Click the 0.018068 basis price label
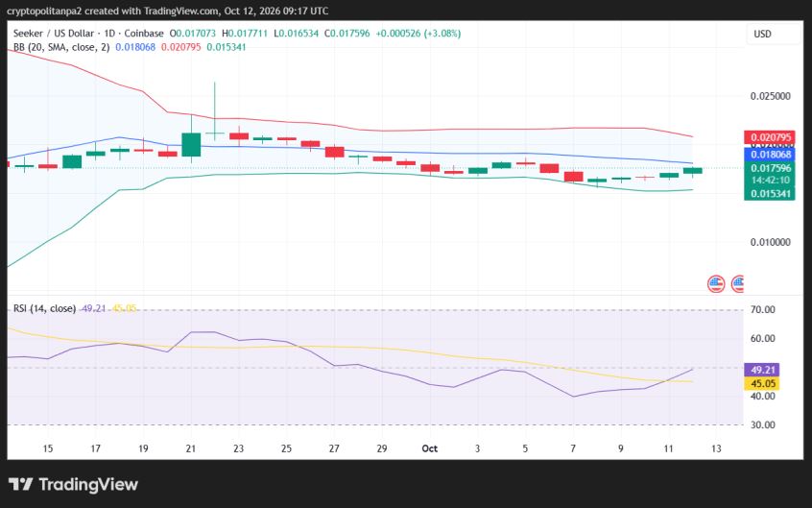This screenshot has height=508, width=812. [x=770, y=155]
